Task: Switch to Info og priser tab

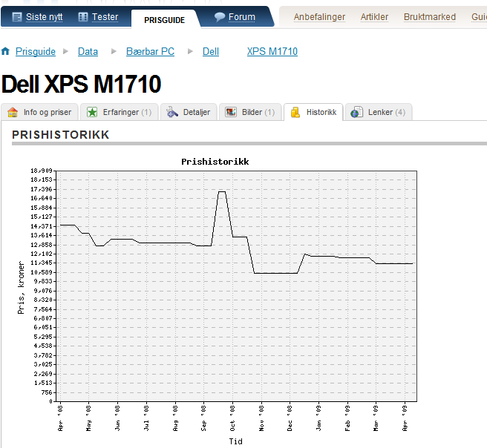Action: click(39, 112)
